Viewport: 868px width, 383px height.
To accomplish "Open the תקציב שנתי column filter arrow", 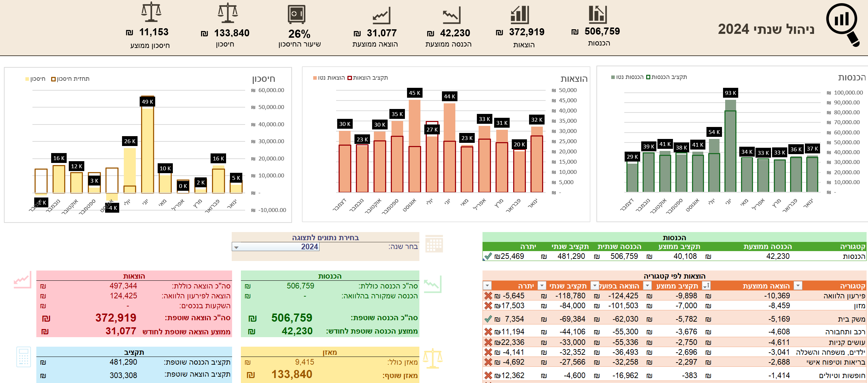I will tap(542, 286).
